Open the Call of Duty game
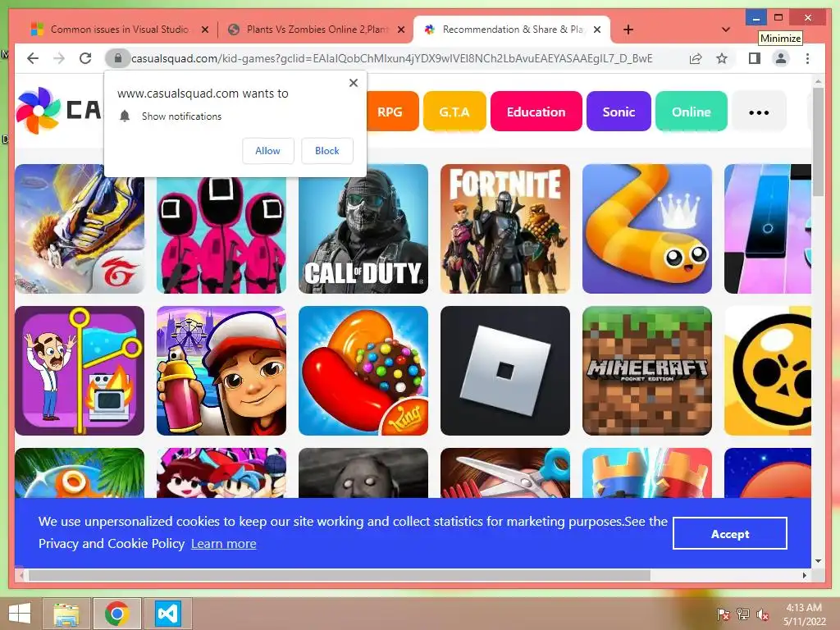 pyautogui.click(x=363, y=229)
